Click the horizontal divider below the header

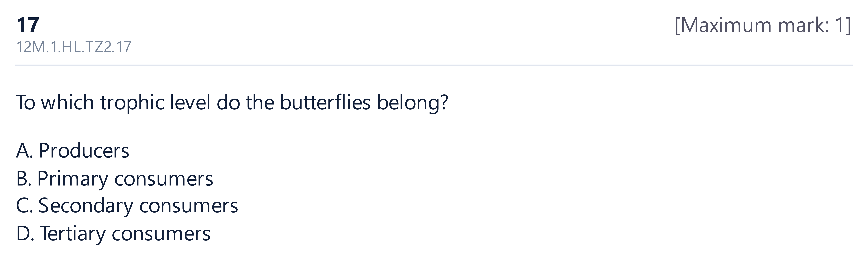(434, 65)
